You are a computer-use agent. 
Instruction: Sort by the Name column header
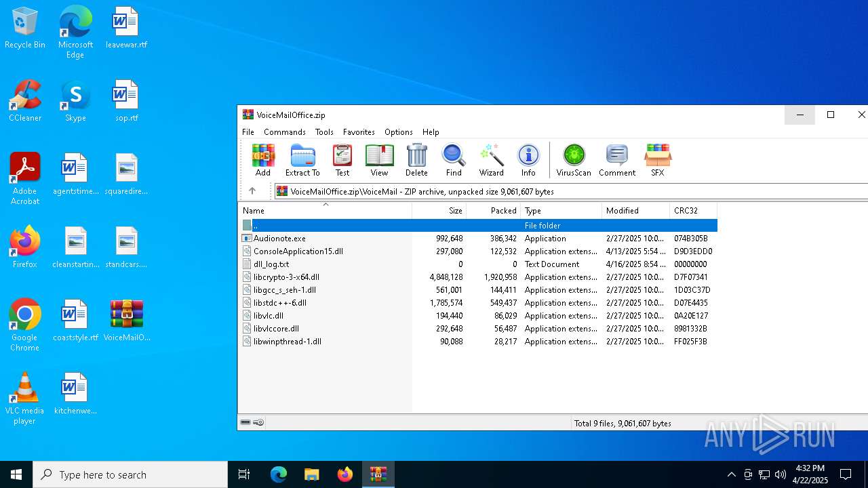tap(325, 211)
